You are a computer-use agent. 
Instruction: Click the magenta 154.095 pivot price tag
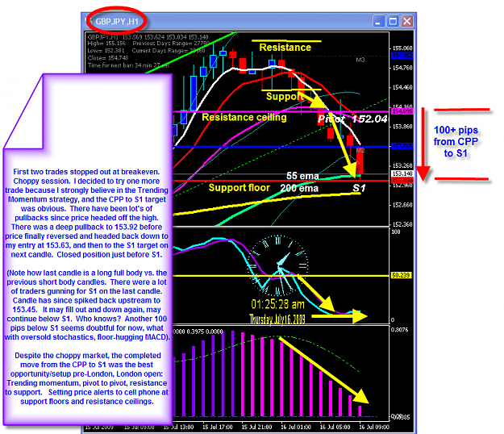pyautogui.click(x=402, y=111)
